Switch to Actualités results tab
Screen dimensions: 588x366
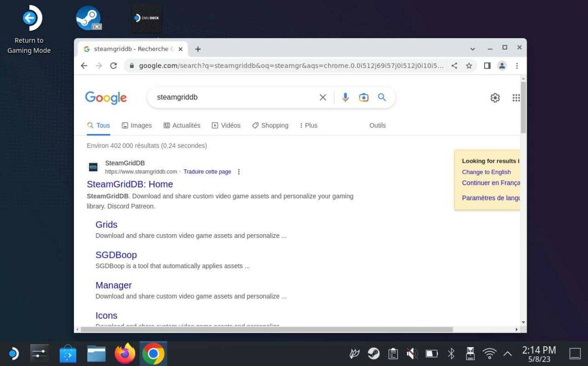click(182, 125)
